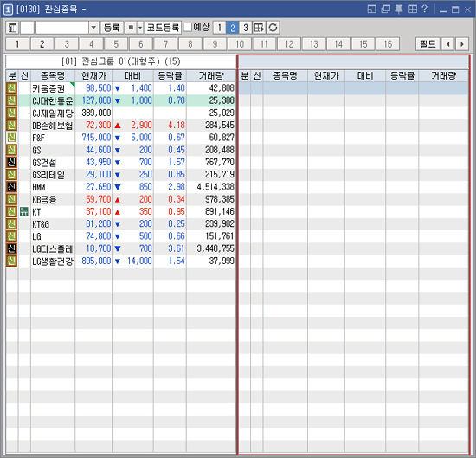Sort by 거래량 column header in left panel
Viewport: 476px width, 458px height.
[211, 75]
